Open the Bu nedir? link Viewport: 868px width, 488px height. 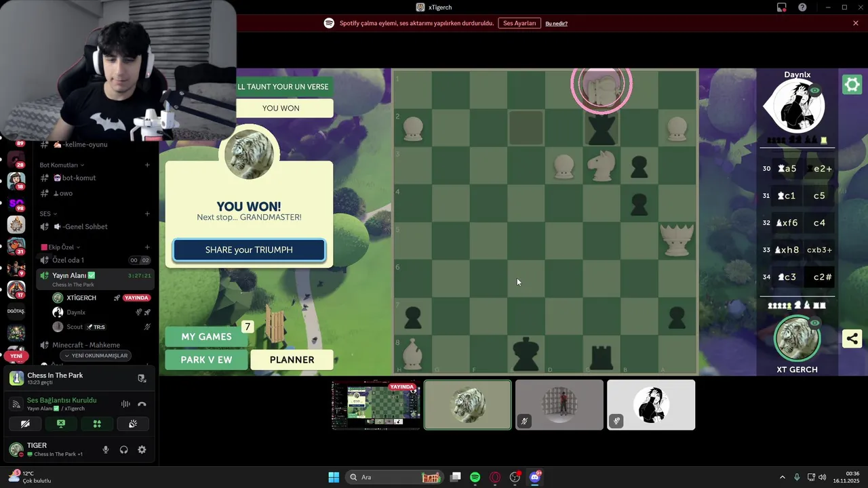(x=556, y=24)
